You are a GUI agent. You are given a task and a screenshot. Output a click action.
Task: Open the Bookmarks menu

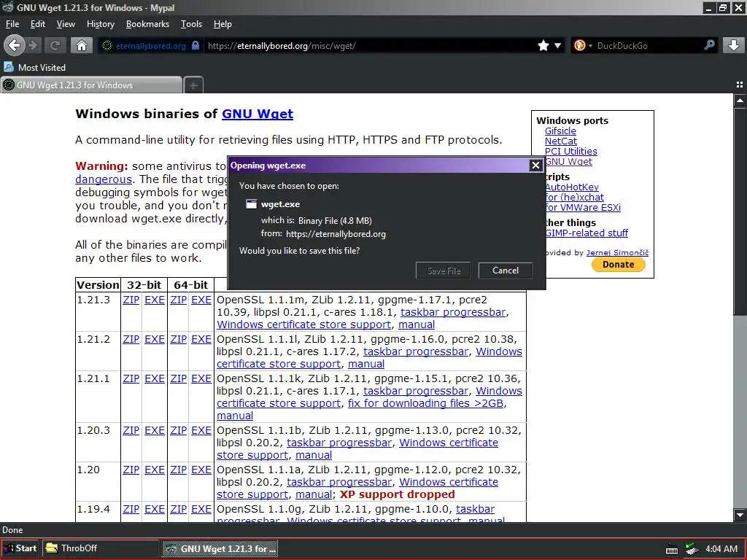point(147,24)
